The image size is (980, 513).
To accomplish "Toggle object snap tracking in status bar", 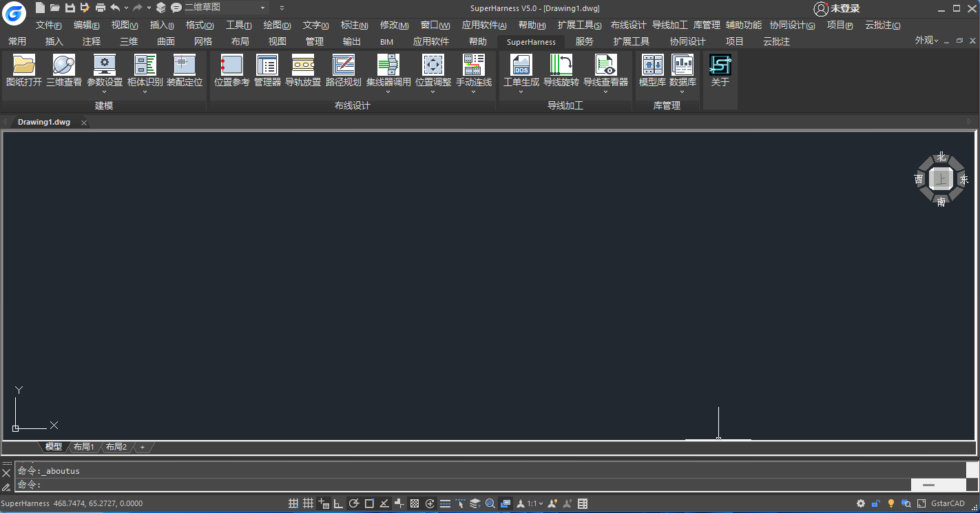I will point(384,504).
